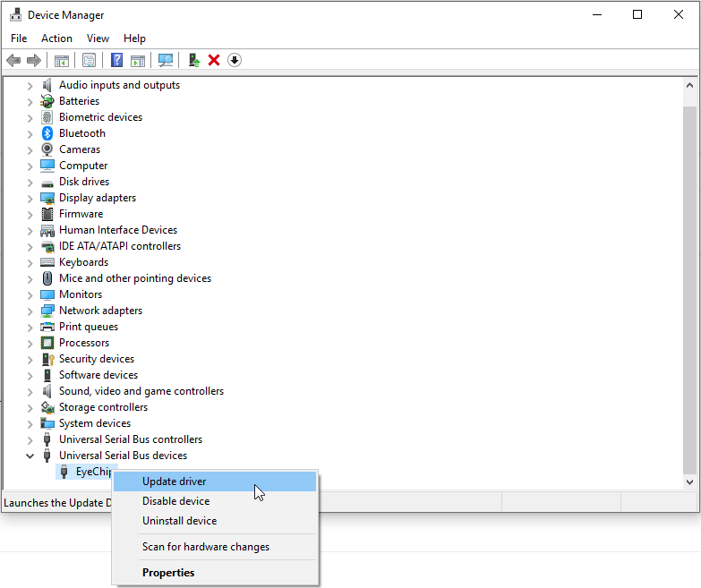The width and height of the screenshot is (701, 588).
Task: Collapse Universal Serial Bus devices node
Action: pos(30,456)
